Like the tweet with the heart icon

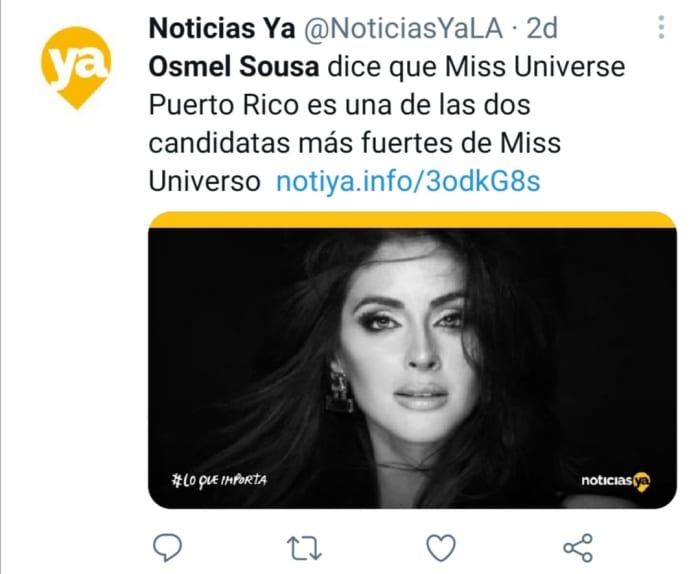441,548
